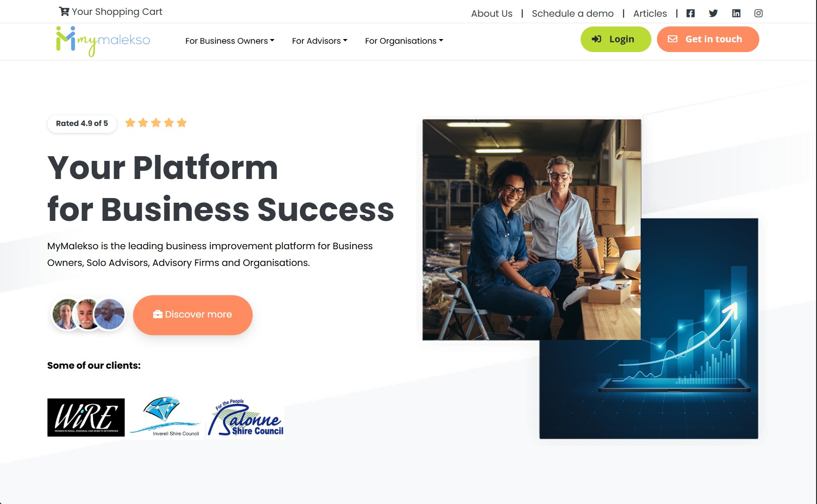Click the Inverell Shire Council logo
The height and width of the screenshot is (504, 817).
pyautogui.click(x=166, y=417)
